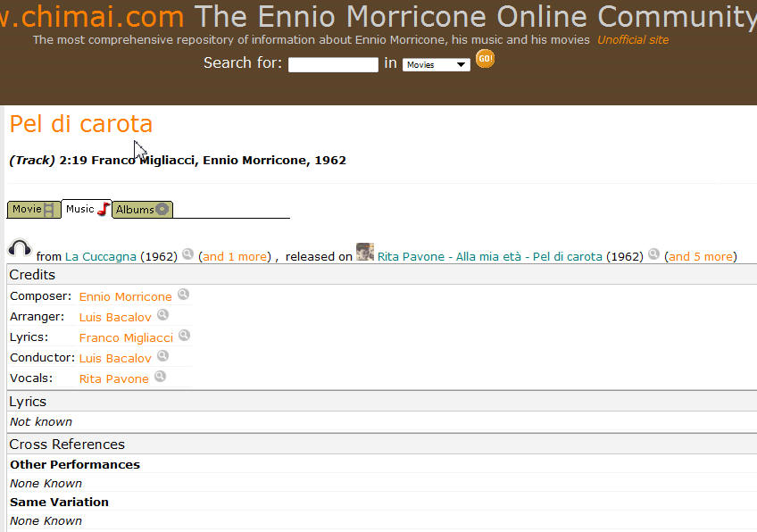Click magnifier icon beside Ennio Morricone composer
Viewport: 757px width, 532px height.
tap(184, 294)
